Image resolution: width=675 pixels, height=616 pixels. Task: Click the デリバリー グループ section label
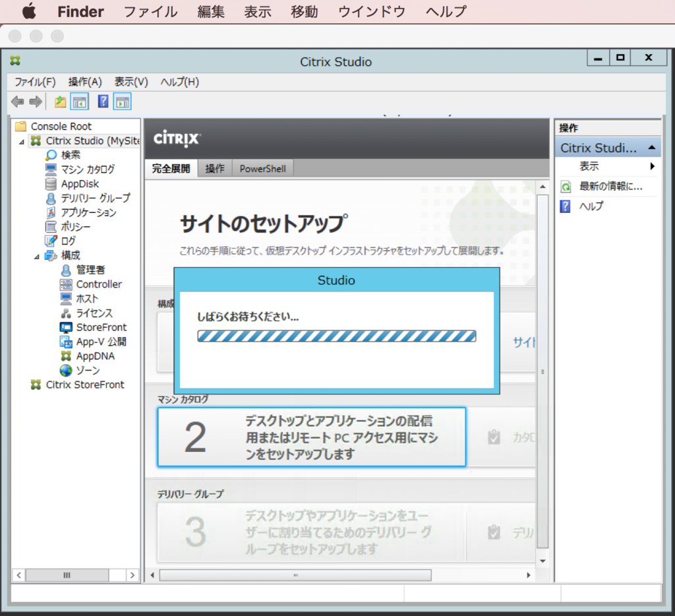tap(191, 494)
